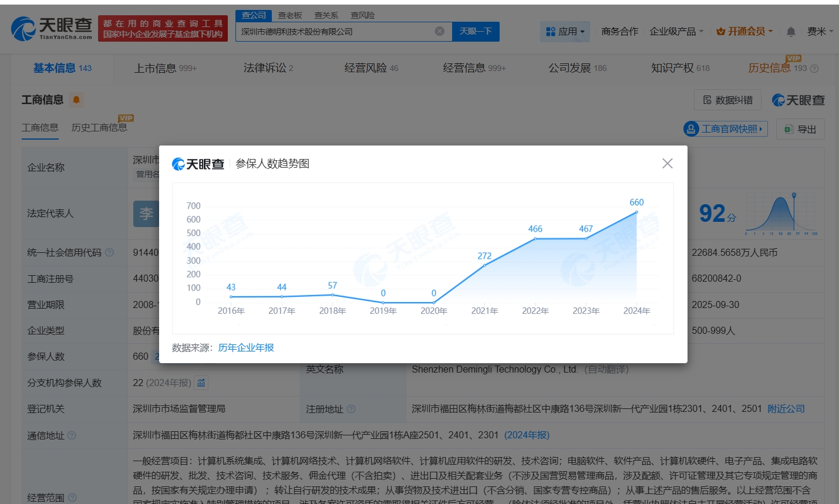Click the 天眼查 logo beside 数据纠错

(798, 100)
